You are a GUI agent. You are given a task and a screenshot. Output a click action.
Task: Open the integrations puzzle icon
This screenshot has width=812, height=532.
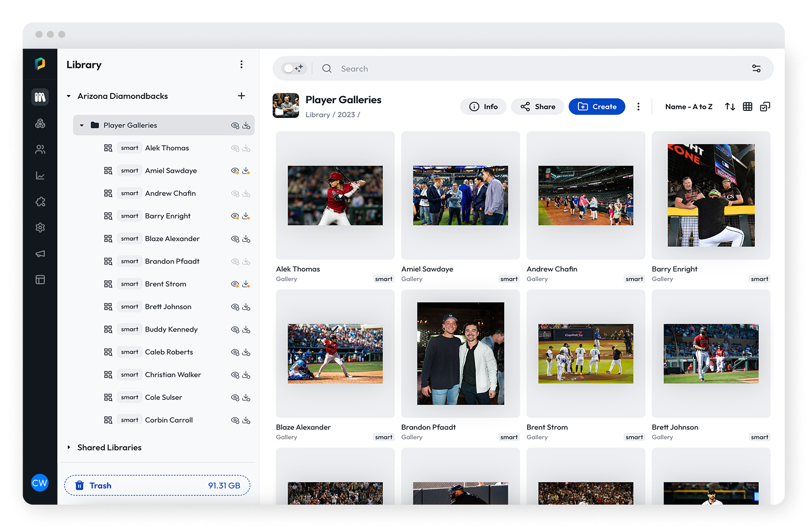pos(40,202)
